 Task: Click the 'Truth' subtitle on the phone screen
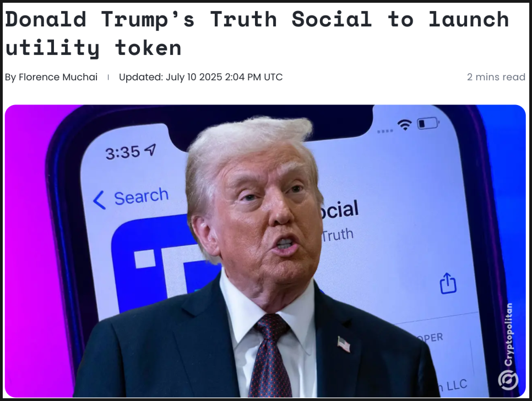338,234
